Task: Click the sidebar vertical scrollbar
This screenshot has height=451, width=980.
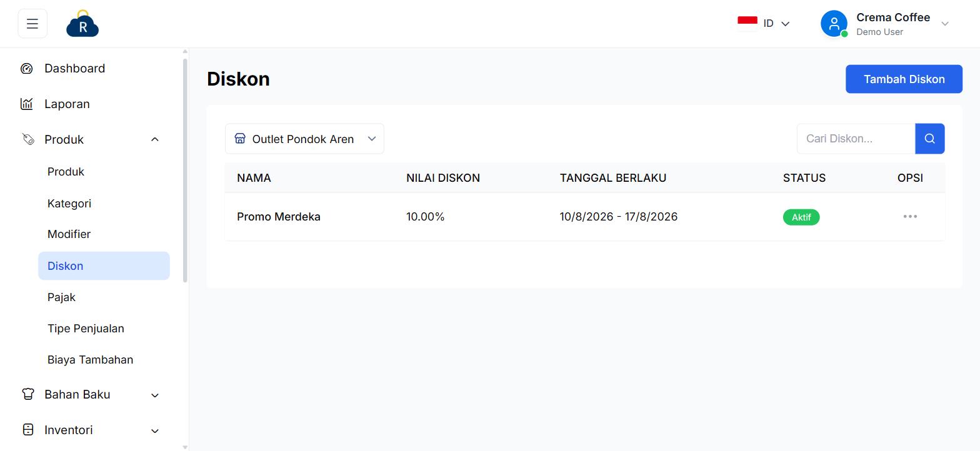Action: (x=185, y=170)
